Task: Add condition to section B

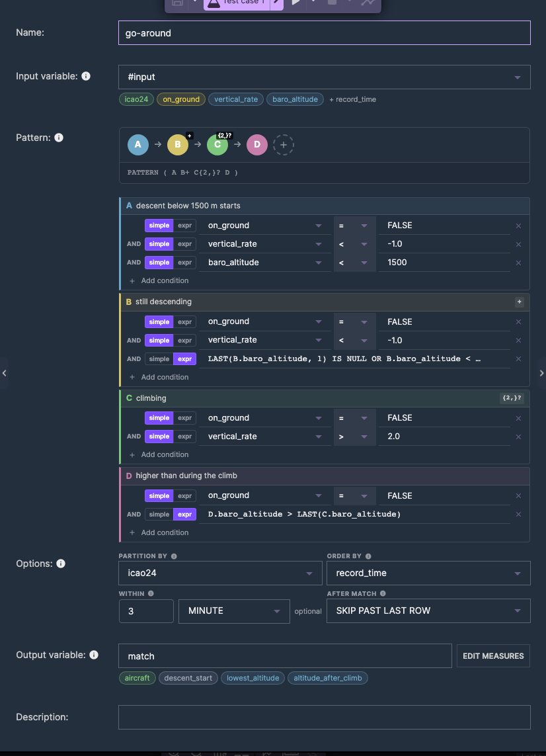Action: click(x=159, y=377)
